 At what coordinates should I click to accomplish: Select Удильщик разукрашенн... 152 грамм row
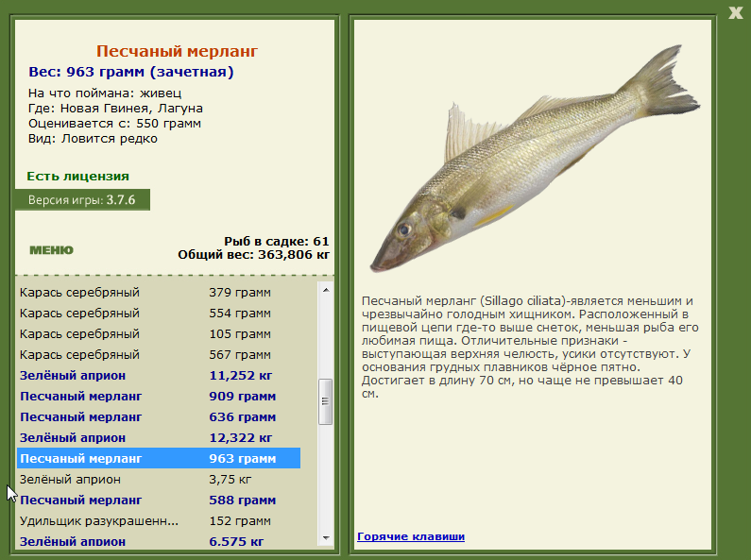pyautogui.click(x=159, y=520)
